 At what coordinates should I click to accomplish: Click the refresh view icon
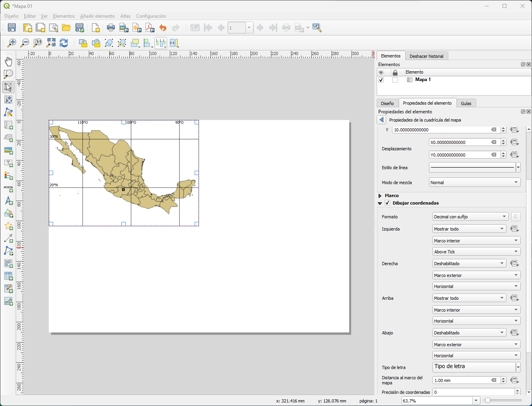point(64,43)
